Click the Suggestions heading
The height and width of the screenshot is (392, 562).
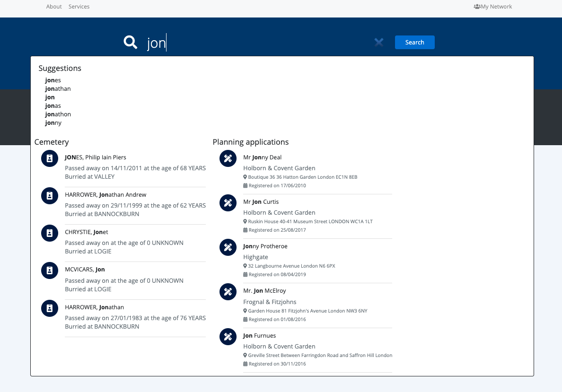point(60,69)
